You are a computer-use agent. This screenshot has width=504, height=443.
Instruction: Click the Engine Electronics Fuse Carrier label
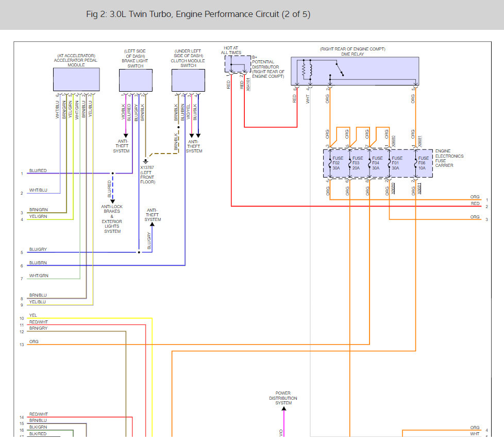449,158
